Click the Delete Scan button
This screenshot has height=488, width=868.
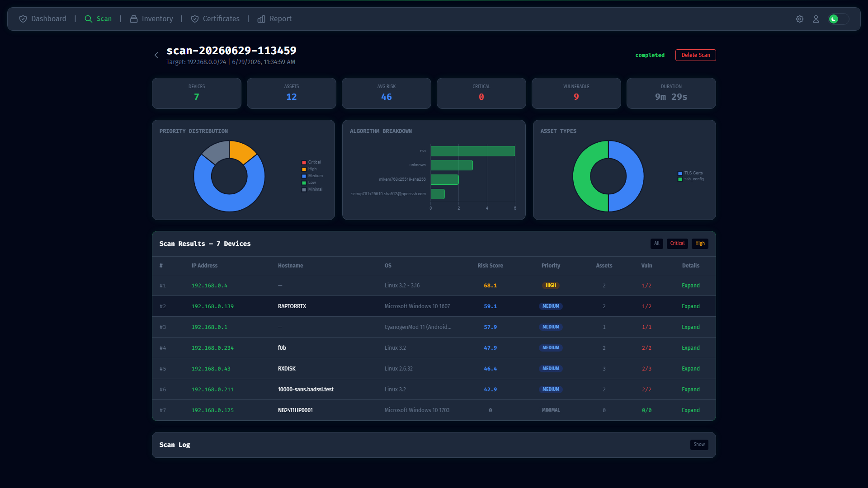(x=695, y=55)
